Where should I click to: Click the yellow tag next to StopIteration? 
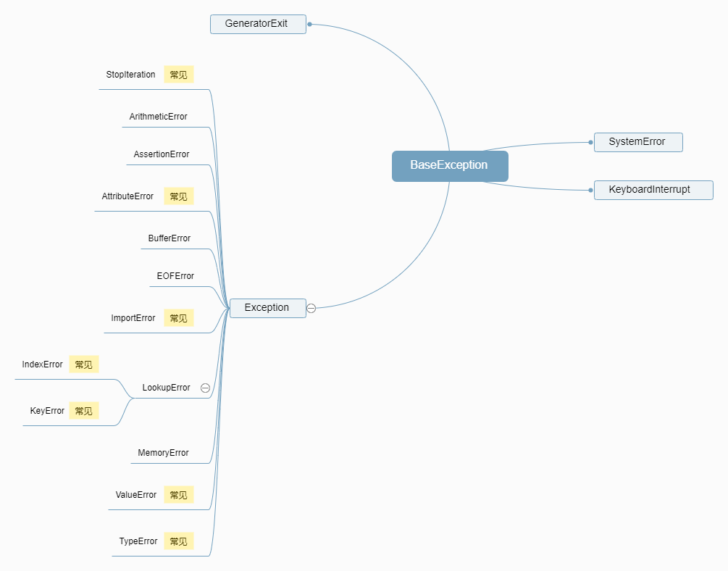(x=178, y=75)
